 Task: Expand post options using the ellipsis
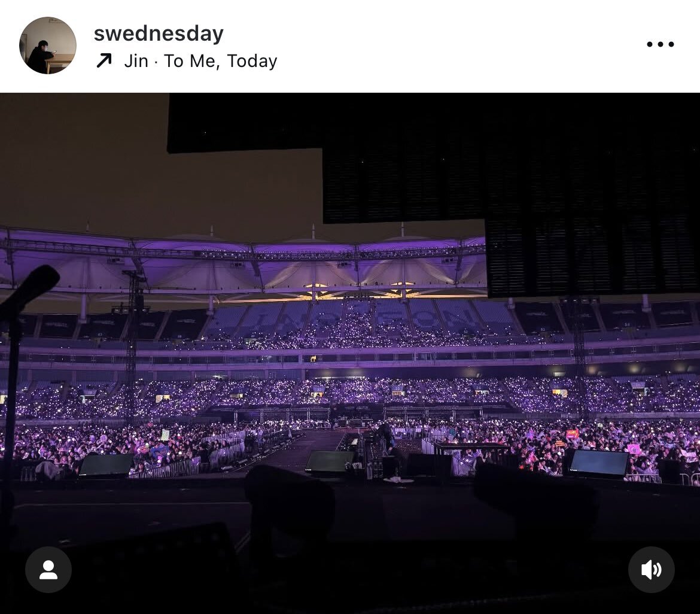pos(661,44)
